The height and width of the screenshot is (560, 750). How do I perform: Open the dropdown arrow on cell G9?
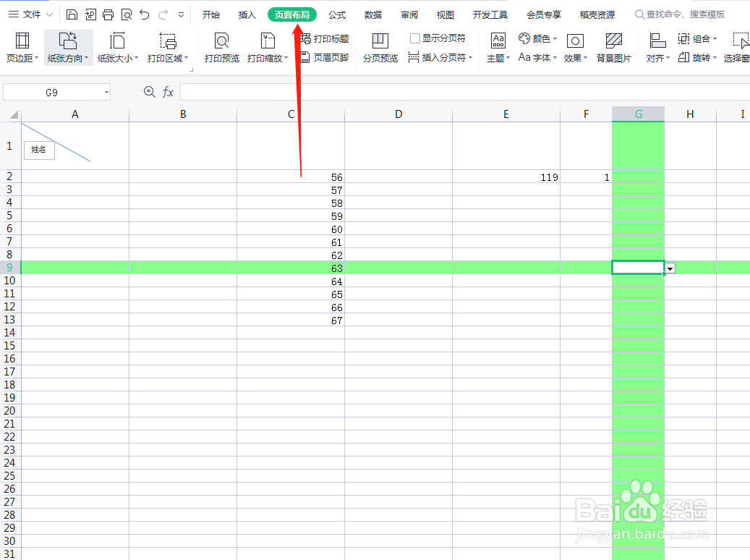point(670,268)
